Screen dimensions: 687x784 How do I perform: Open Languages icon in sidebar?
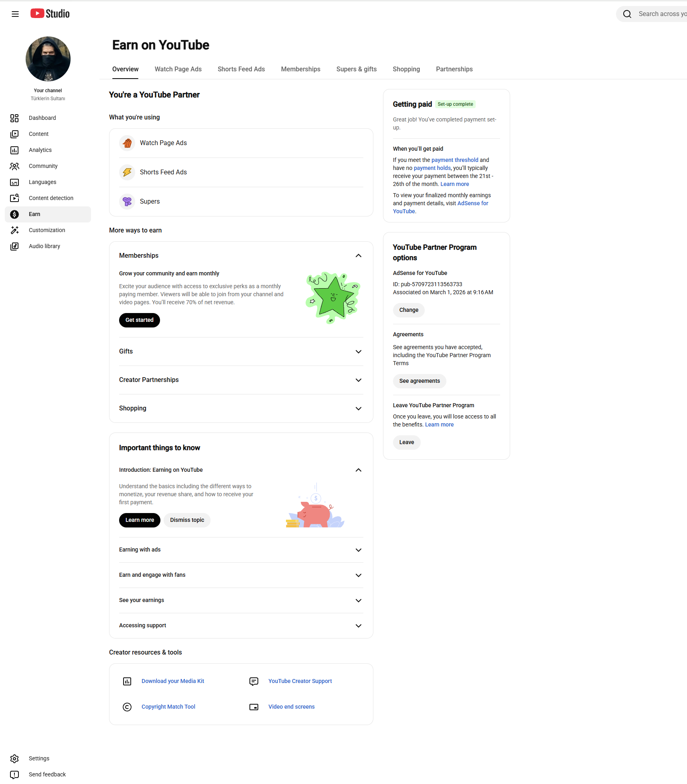(14, 182)
